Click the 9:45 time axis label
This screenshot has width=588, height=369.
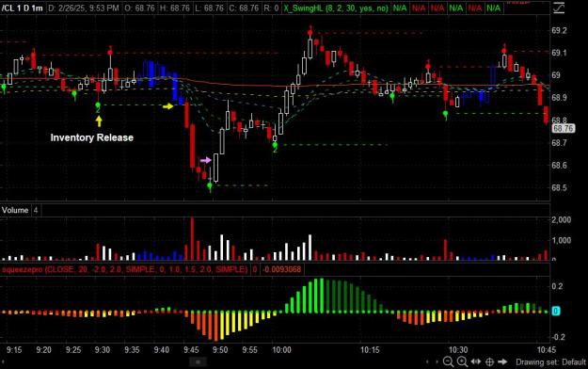[191, 350]
